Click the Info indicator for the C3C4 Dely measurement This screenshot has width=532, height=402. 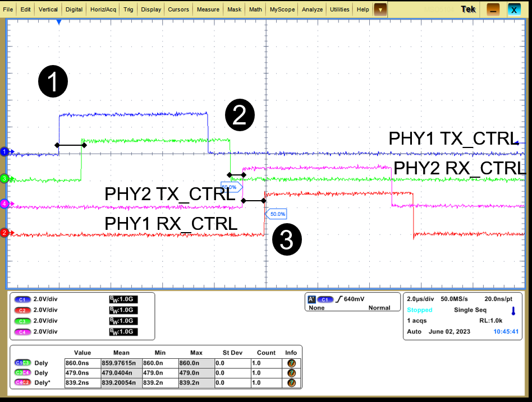290,373
